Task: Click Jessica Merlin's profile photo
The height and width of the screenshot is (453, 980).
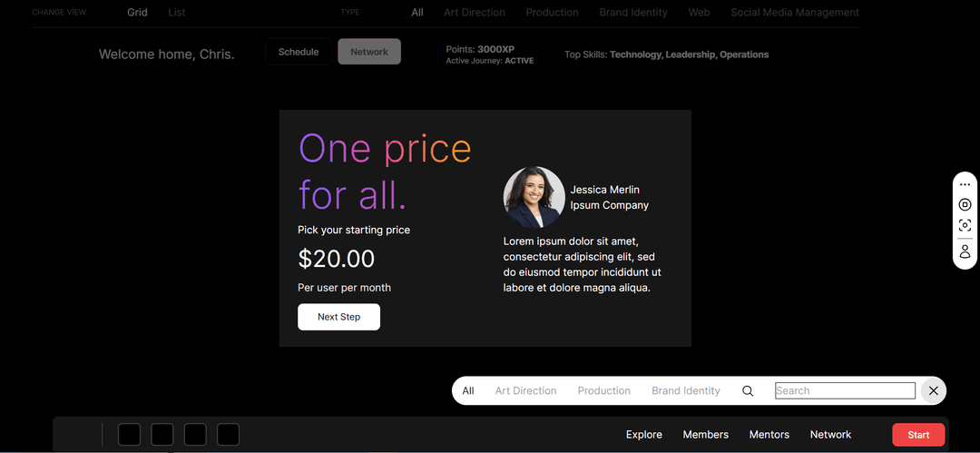Action: (x=534, y=197)
